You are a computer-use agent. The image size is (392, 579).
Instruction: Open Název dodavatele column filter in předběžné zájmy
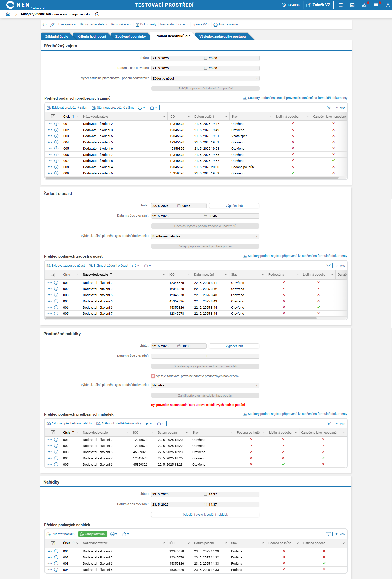pyautogui.click(x=164, y=117)
